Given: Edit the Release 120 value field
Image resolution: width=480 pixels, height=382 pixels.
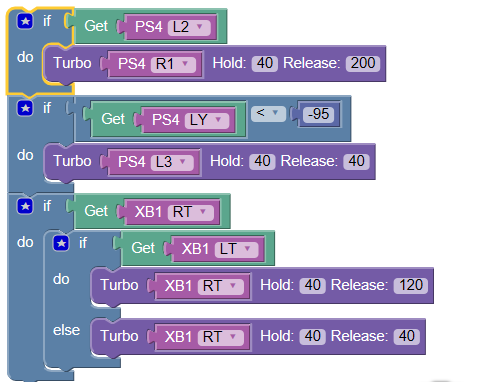Looking at the screenshot, I should click(411, 286).
